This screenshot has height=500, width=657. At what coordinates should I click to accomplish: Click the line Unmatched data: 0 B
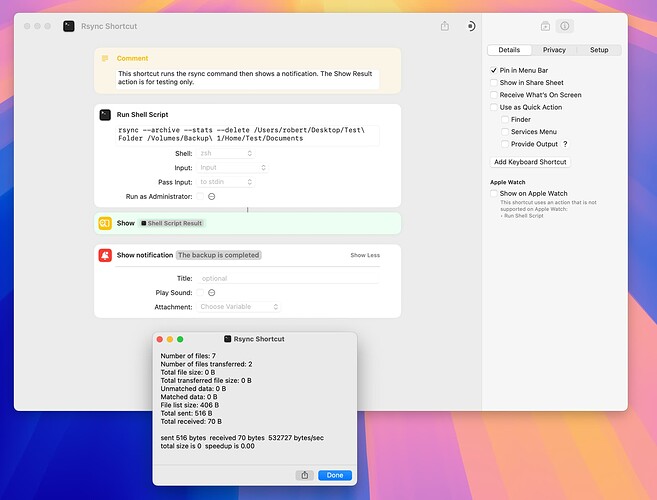(193, 389)
